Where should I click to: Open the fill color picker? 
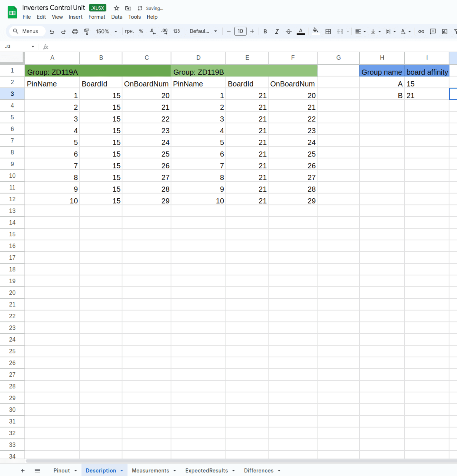[316, 31]
